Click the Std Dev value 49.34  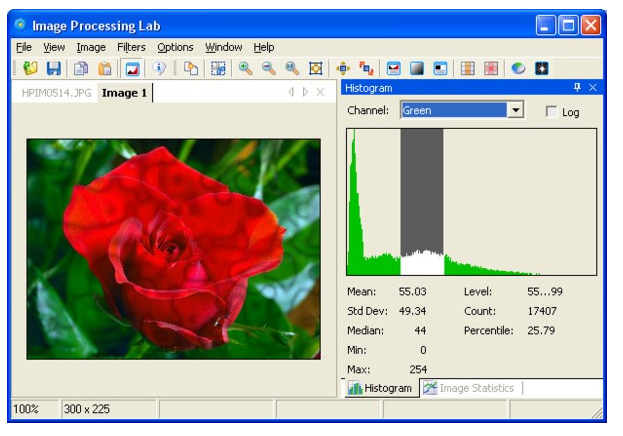tap(412, 311)
